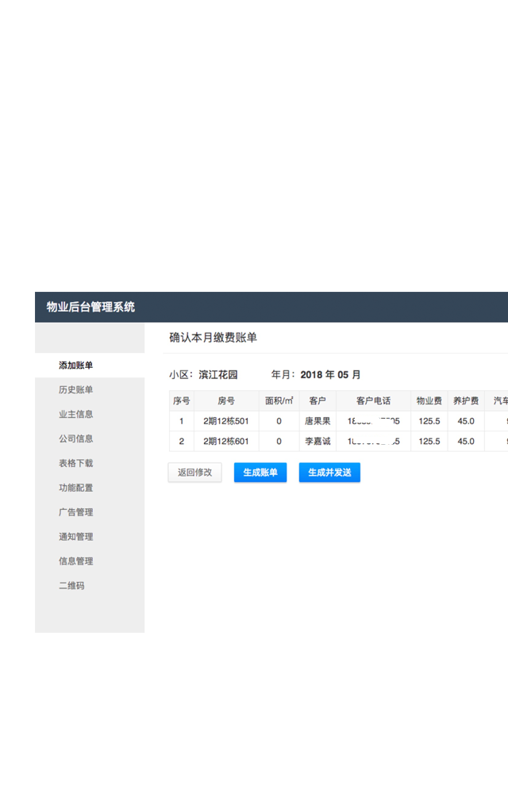
Task: Click the 客户电话 column header
Action: pyautogui.click(x=373, y=401)
